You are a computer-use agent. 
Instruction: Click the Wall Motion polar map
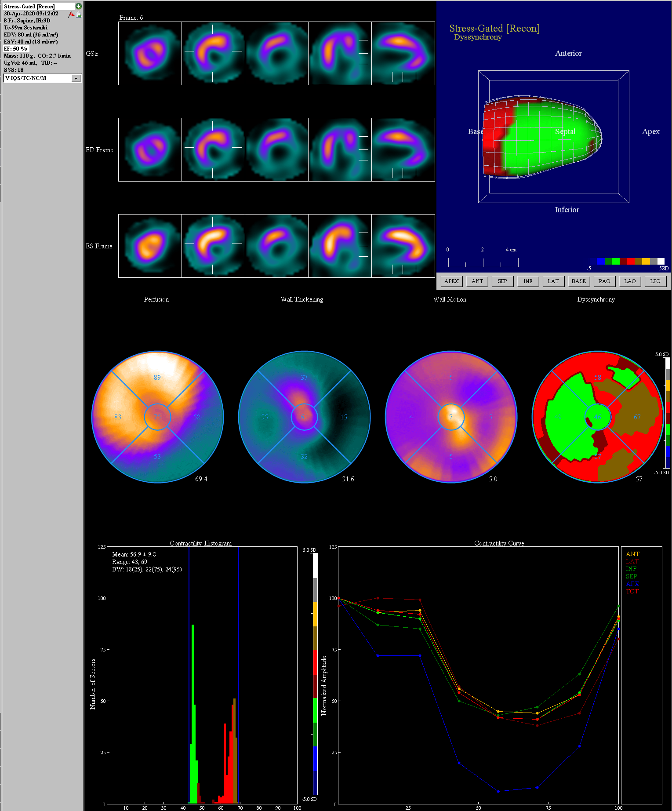[451, 417]
